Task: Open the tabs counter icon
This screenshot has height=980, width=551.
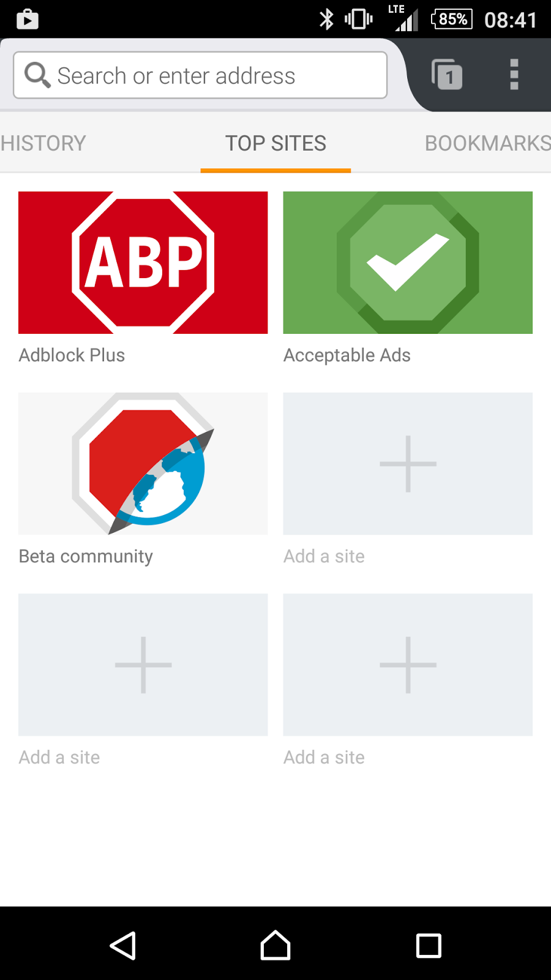Action: [447, 75]
